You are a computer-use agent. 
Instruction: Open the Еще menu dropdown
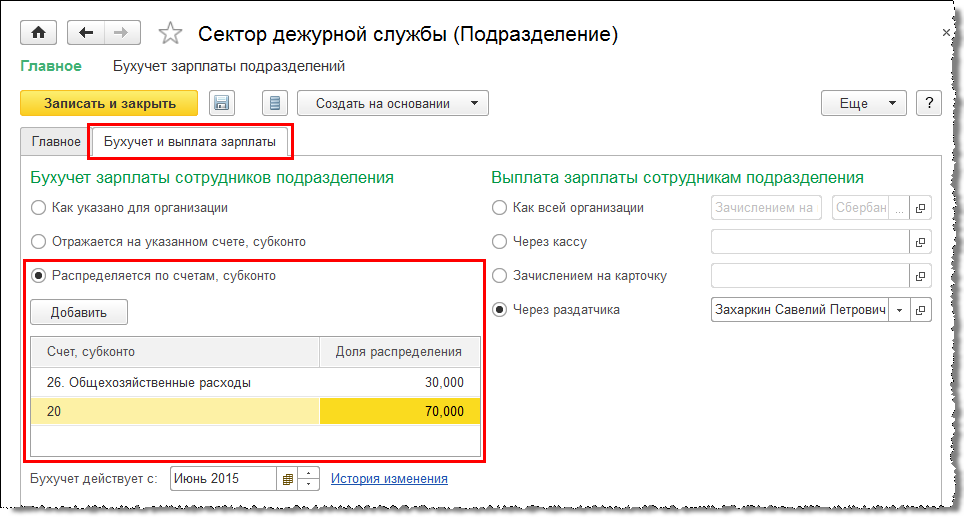tap(863, 103)
